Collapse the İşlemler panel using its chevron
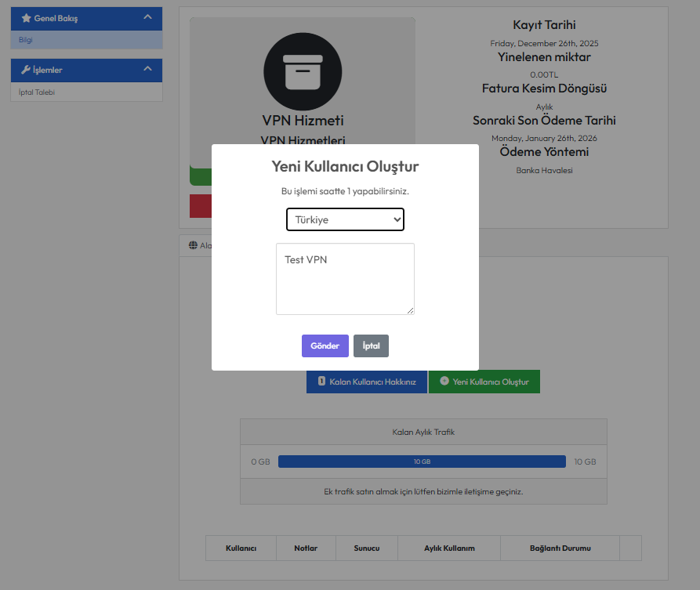This screenshot has width=700, height=590. click(147, 70)
